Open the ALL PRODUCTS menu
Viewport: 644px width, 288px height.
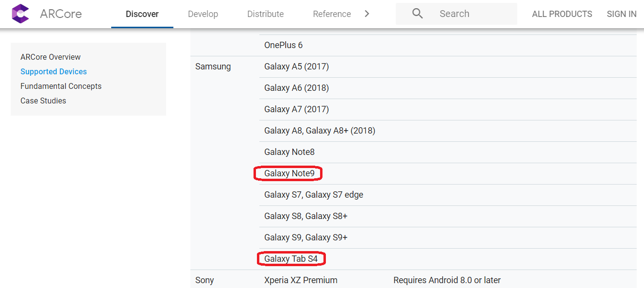tap(562, 14)
